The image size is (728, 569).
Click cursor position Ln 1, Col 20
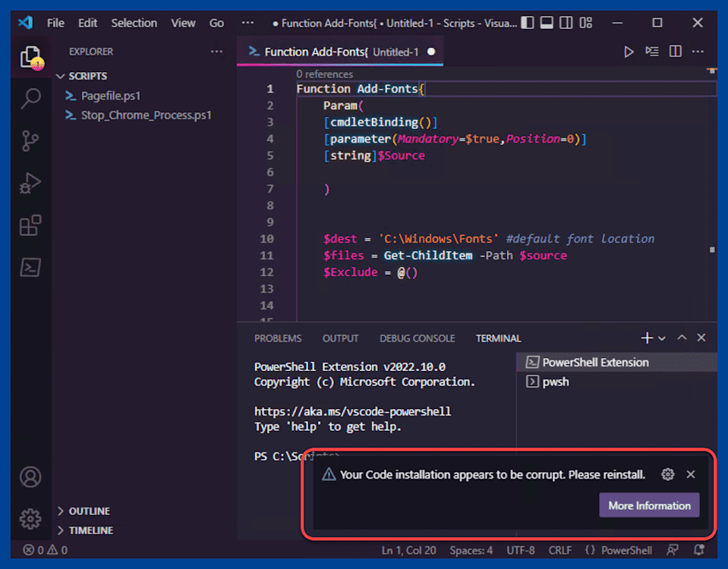pos(408,550)
